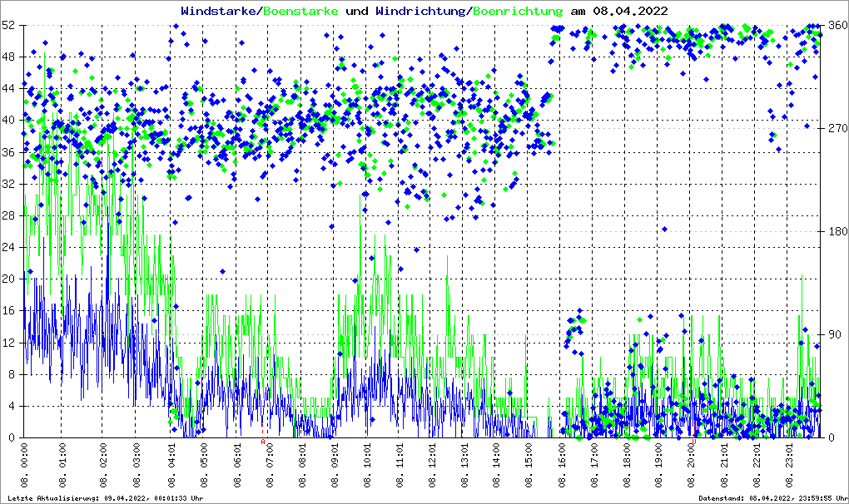Click the 24 value on left axis
This screenshot has height=504, width=849.
(11, 247)
